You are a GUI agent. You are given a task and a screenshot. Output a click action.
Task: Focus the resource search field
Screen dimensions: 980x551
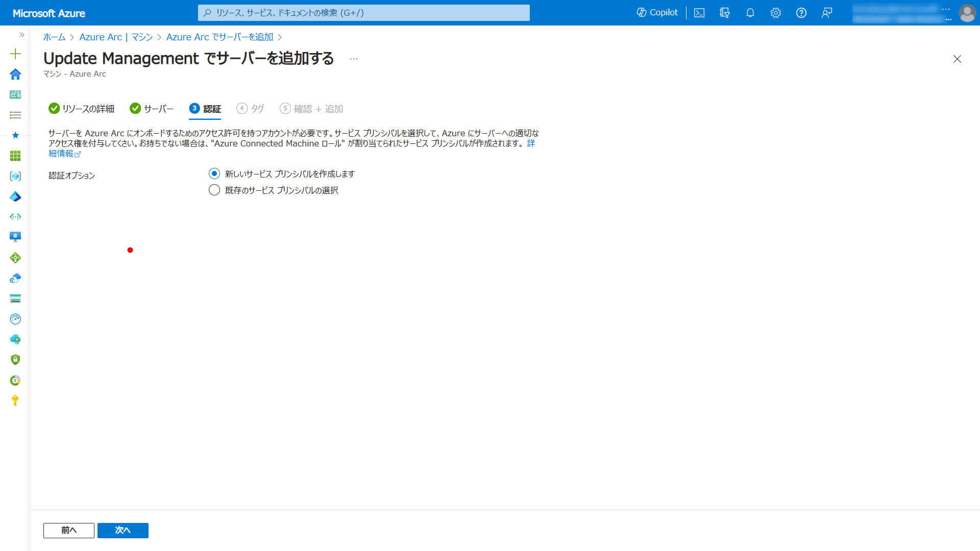364,13
